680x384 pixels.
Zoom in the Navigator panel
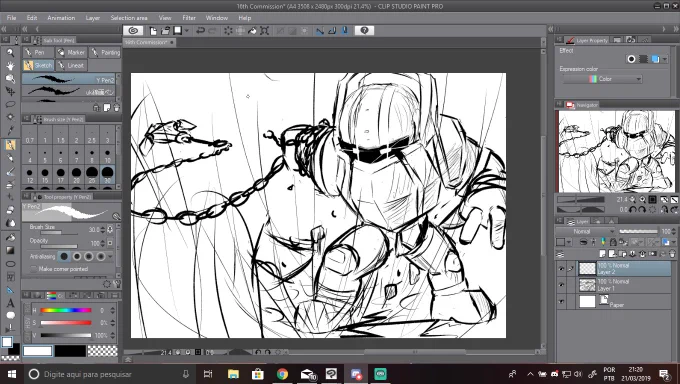[x=642, y=200]
